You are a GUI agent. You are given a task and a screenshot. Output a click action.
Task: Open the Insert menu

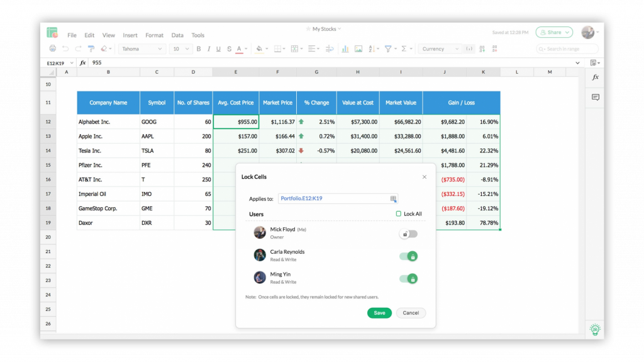click(130, 35)
